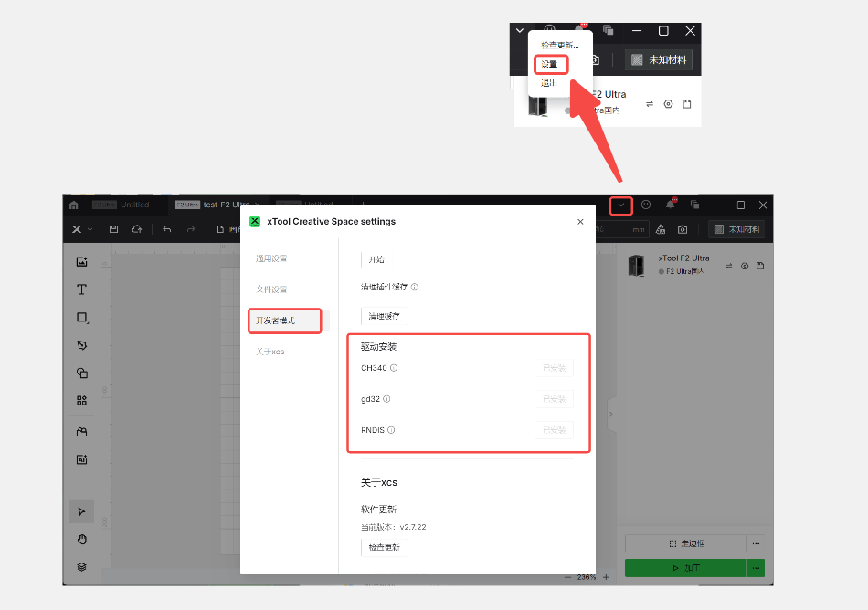Open the xTool logo dropdown menu

pos(81,229)
